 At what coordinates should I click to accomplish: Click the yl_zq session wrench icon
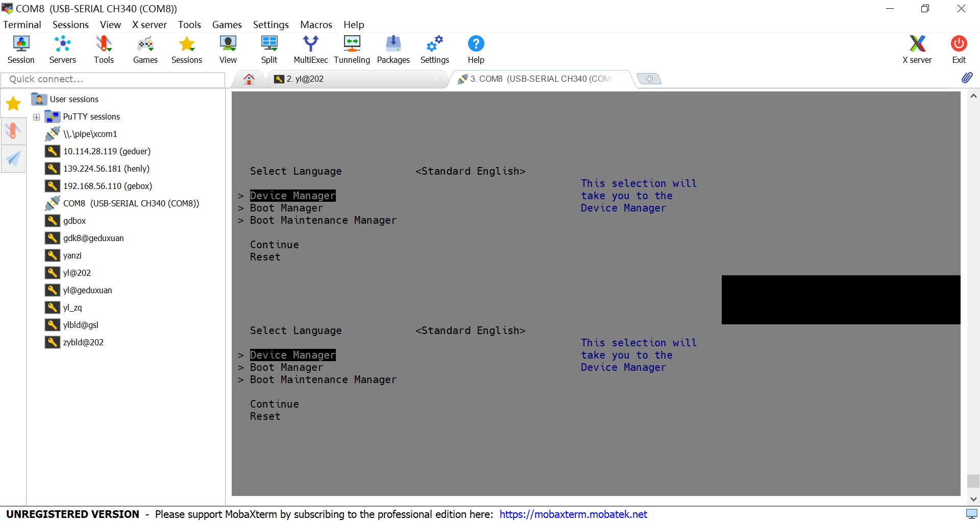pos(52,307)
